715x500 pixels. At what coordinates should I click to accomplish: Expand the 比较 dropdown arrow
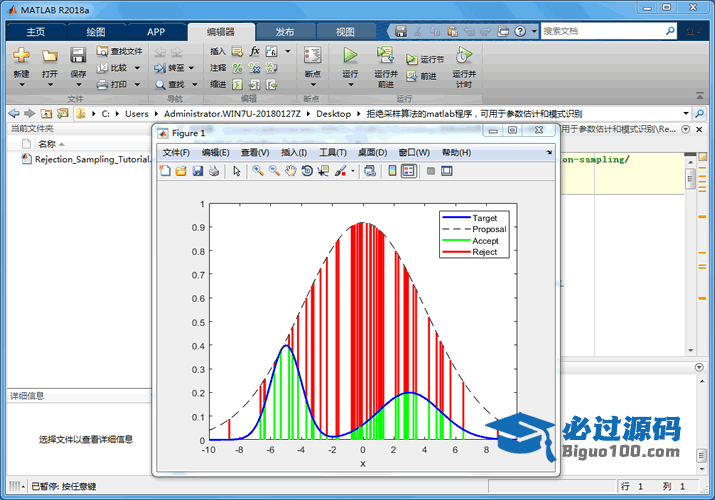[x=137, y=68]
